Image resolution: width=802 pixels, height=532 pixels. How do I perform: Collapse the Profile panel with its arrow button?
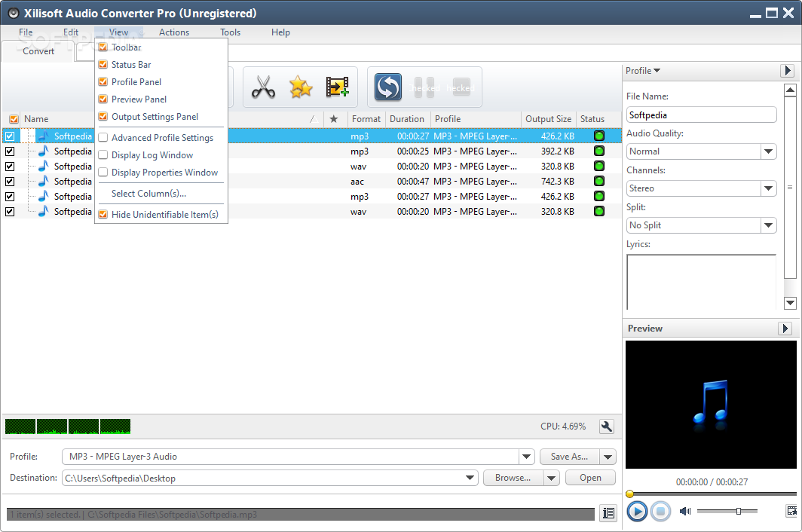pos(787,71)
